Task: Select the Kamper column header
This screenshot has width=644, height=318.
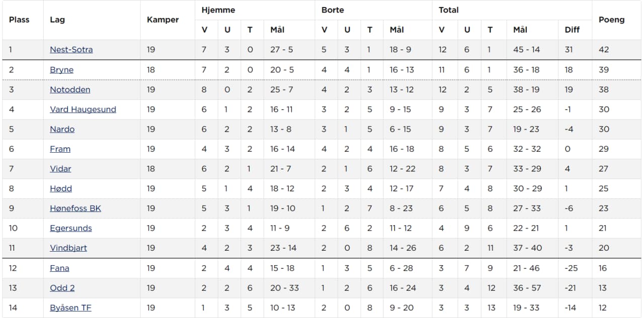Action: (163, 20)
